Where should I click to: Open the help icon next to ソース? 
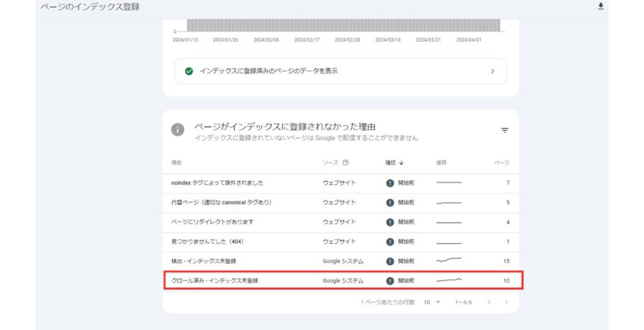click(x=345, y=162)
